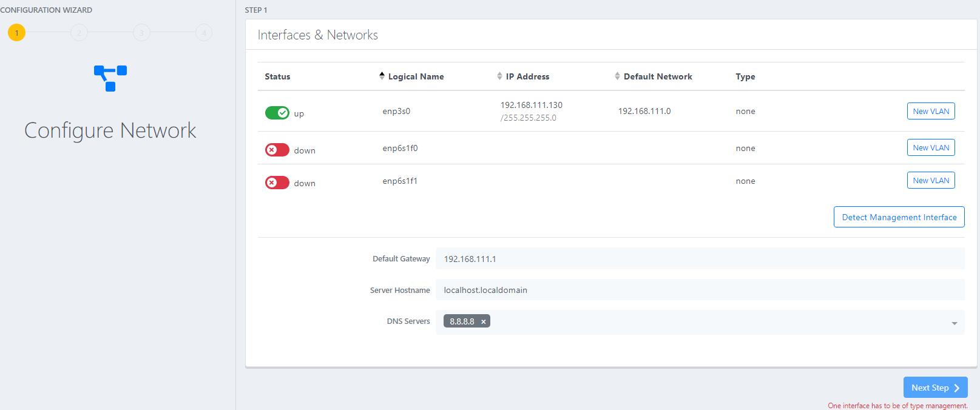Sort table by Logical Name
980x410 pixels.
(x=415, y=76)
